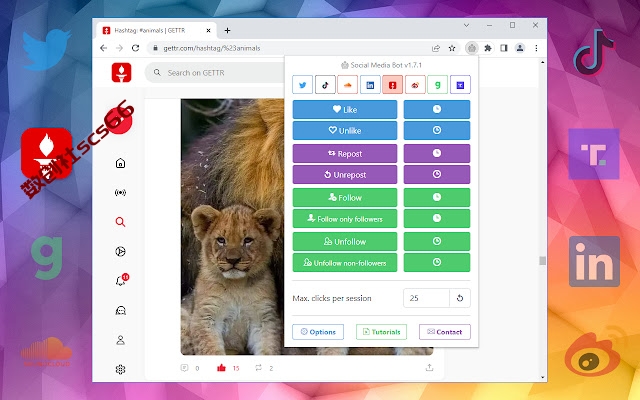Reset max clicks with the refresh icon
640x400 pixels.
pyautogui.click(x=460, y=298)
